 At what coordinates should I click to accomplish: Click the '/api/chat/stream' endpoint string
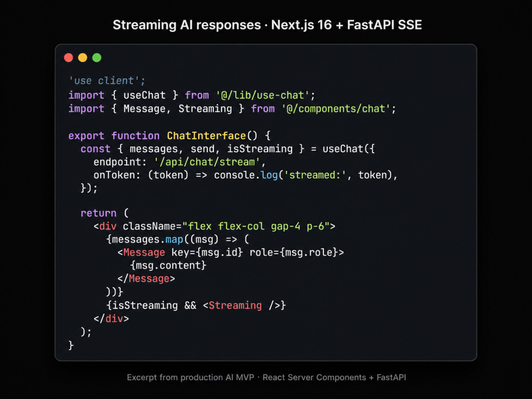pos(207,162)
